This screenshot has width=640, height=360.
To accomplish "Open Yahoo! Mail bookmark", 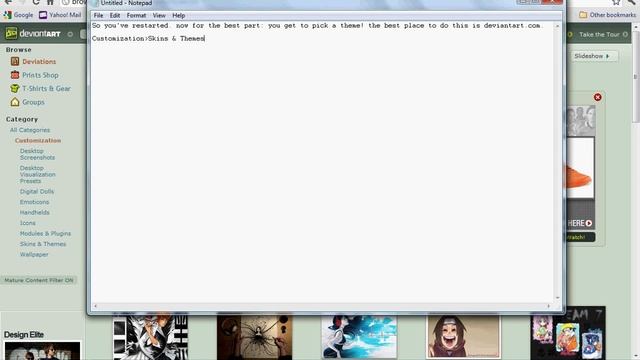I will point(60,15).
